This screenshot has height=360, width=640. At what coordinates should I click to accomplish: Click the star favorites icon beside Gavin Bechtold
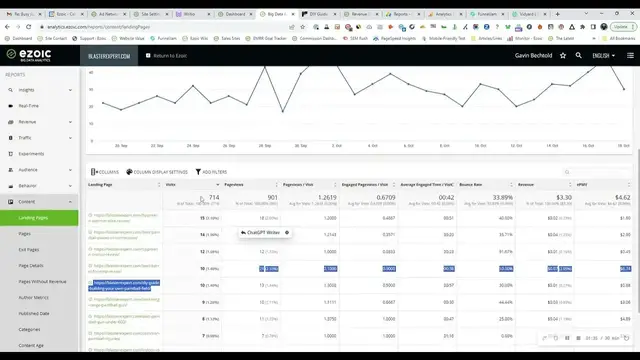563,56
